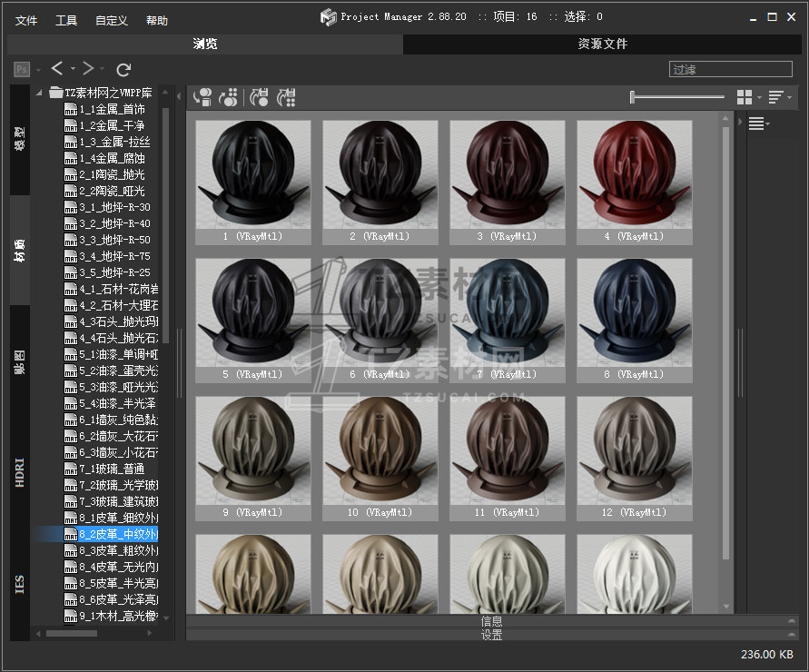The width and height of the screenshot is (809, 672).
Task: Click the second material toolbar icon above the thumbnails
Action: [x=229, y=97]
